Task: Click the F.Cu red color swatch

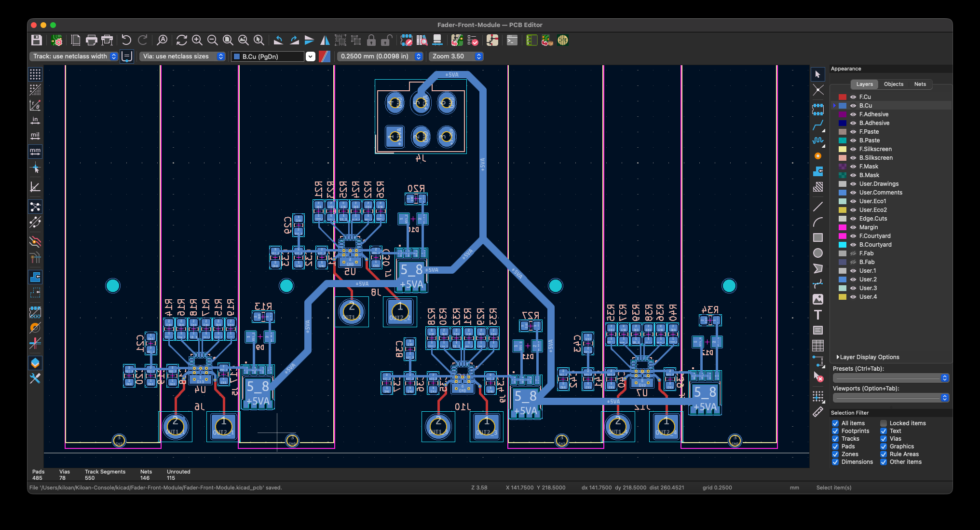Action: [843, 97]
